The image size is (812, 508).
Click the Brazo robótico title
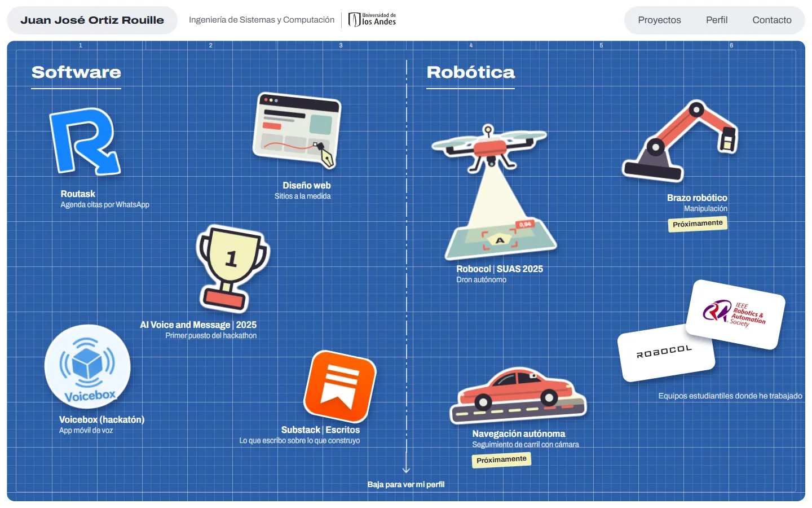tap(697, 198)
